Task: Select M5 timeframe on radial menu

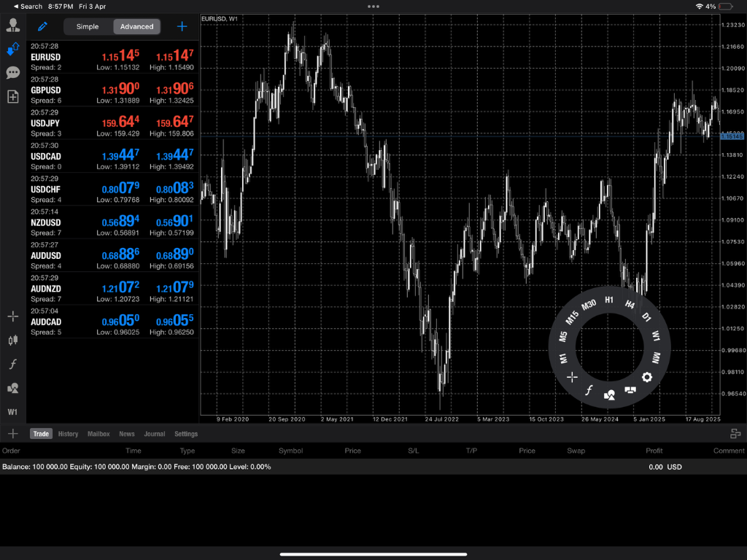Action: (563, 337)
